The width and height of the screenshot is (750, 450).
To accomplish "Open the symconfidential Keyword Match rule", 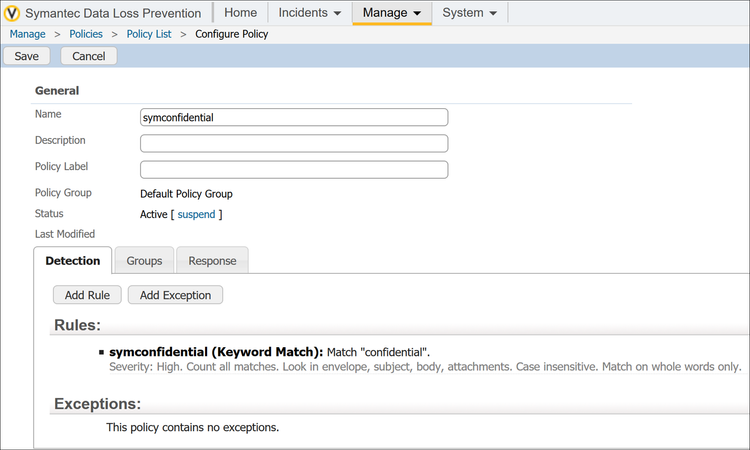I will [216, 352].
